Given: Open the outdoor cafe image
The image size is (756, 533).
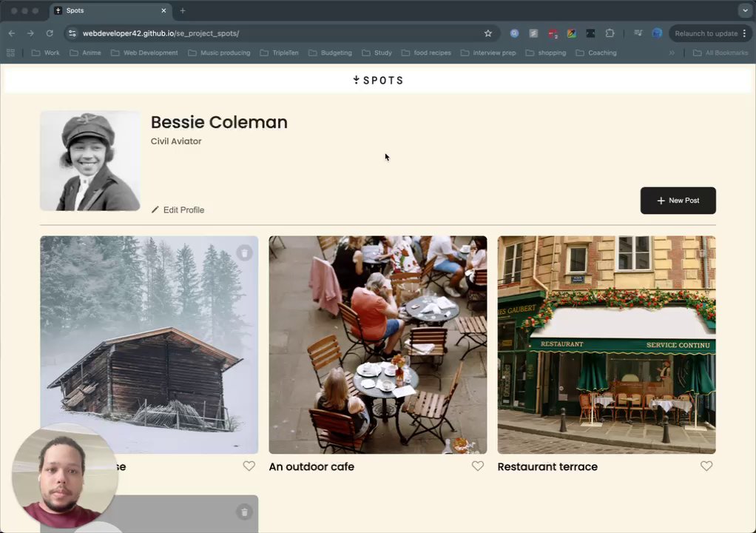Looking at the screenshot, I should tap(378, 345).
